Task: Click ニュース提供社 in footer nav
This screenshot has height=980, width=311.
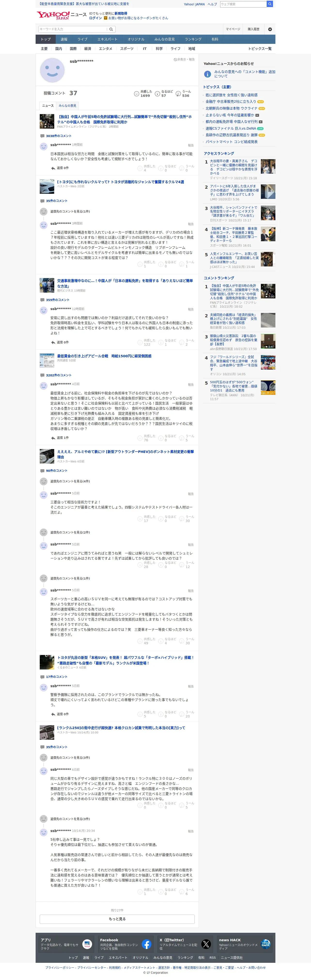Action: pos(232,957)
